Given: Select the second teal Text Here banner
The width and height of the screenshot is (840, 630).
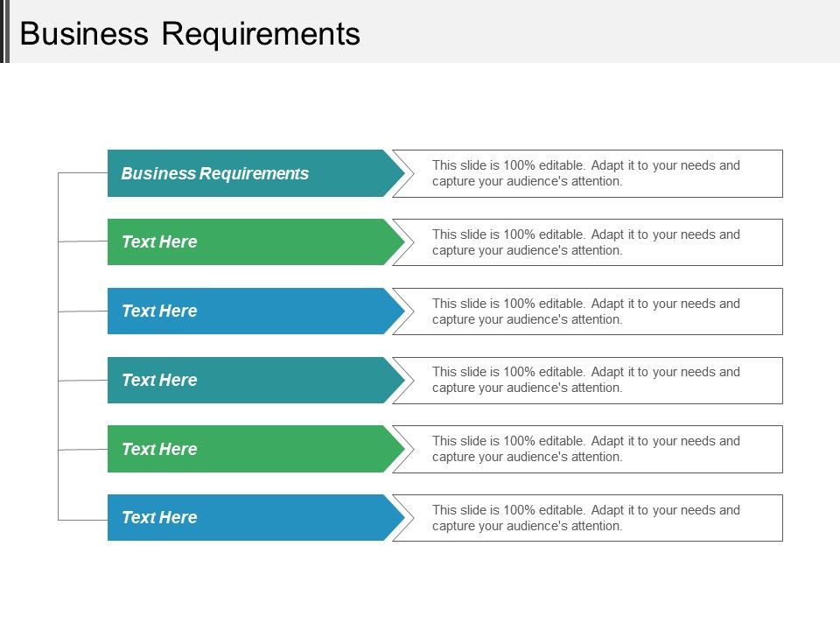Looking at the screenshot, I should coord(245,380).
